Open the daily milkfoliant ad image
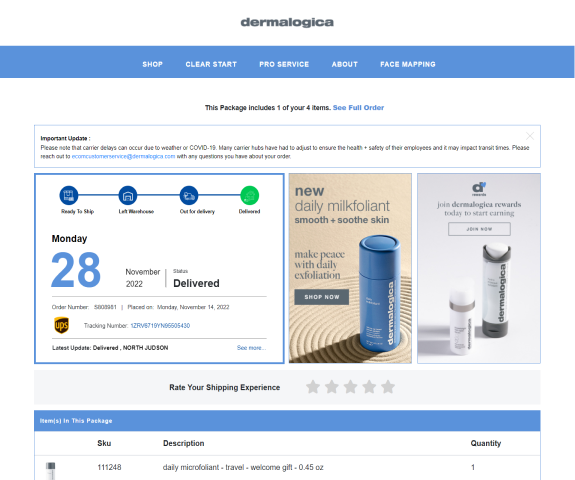 tap(350, 268)
